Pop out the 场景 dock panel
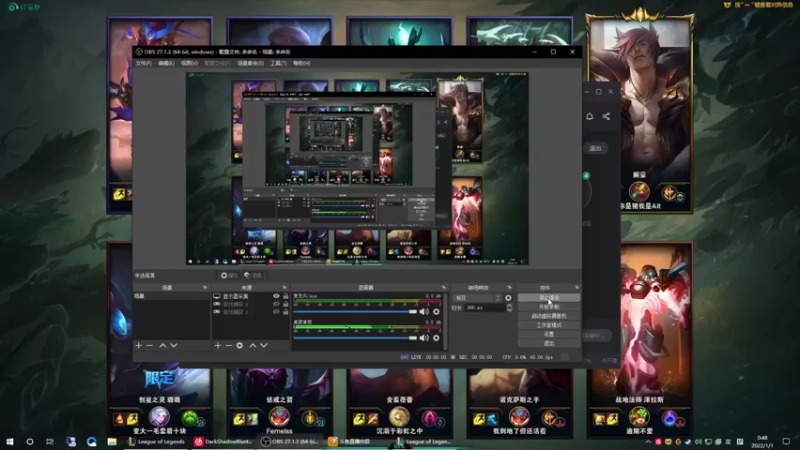800x450 pixels. [x=205, y=288]
